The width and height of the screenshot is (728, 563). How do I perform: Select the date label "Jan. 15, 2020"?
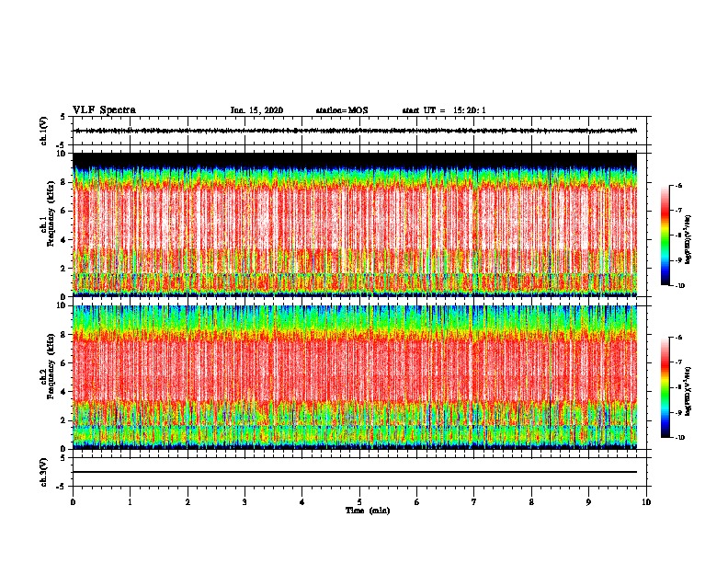[256, 110]
